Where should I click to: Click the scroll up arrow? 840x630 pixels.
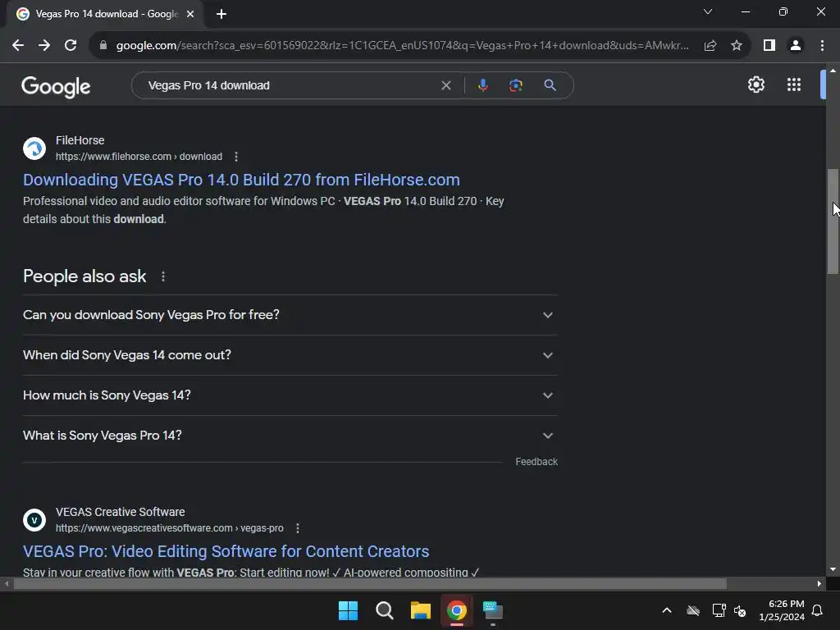833,71
